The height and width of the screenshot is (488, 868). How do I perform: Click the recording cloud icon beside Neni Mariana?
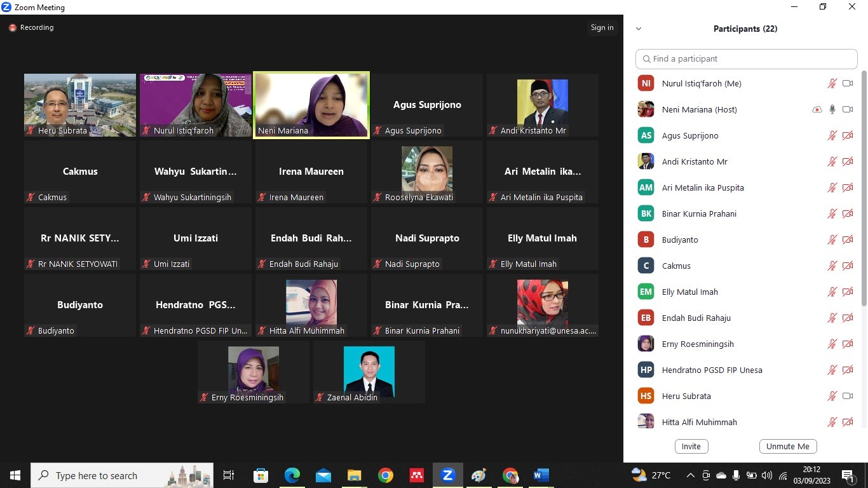click(x=817, y=109)
